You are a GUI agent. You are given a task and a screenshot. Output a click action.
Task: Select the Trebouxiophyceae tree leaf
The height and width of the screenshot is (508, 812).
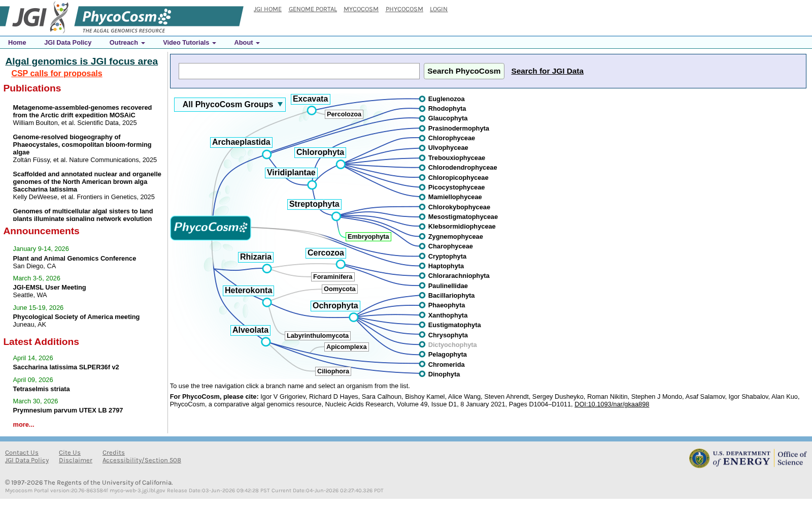click(457, 158)
